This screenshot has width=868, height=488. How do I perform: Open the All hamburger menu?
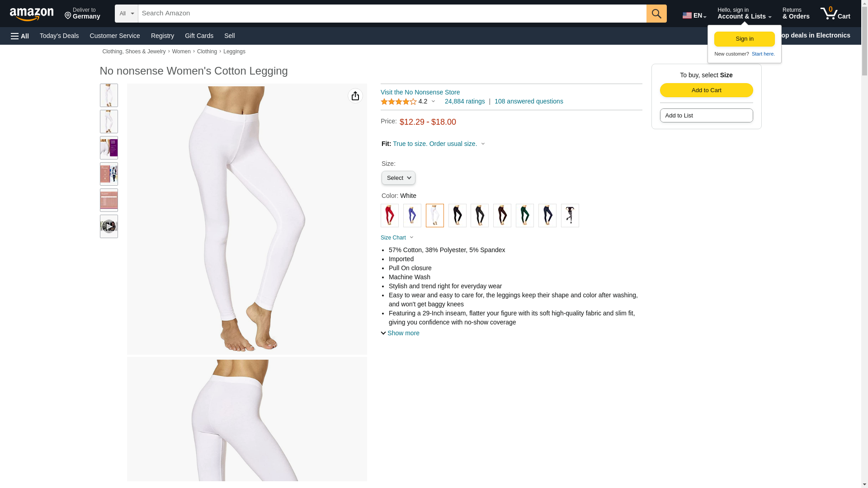pos(20,36)
